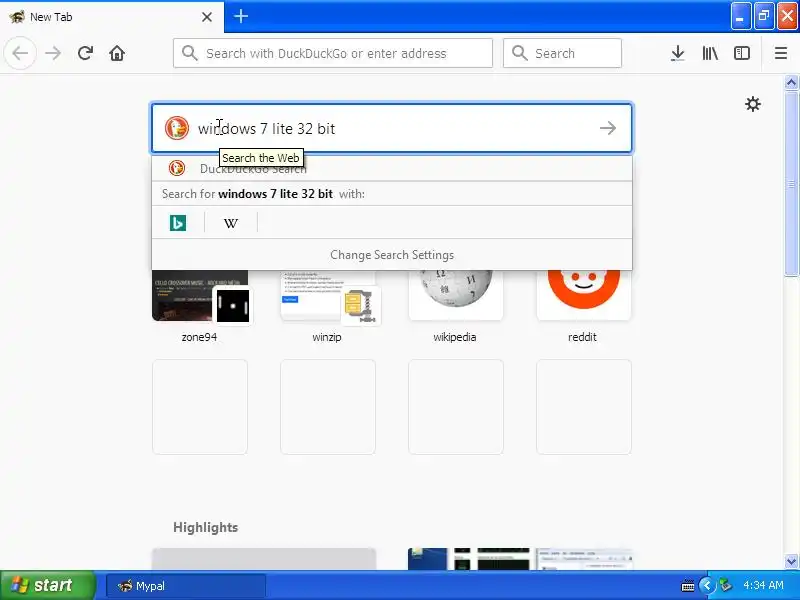
Task: Search with Wikipedia one-click engine icon
Action: [231, 223]
